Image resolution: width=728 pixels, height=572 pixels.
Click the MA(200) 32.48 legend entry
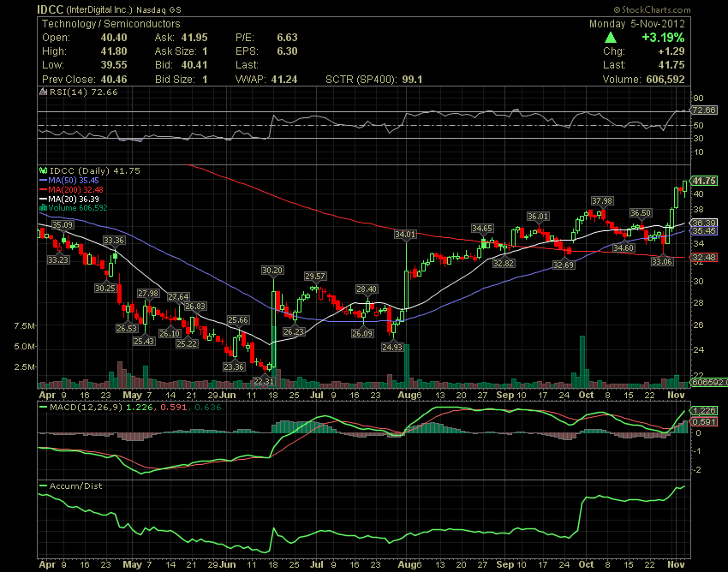[x=75, y=189]
